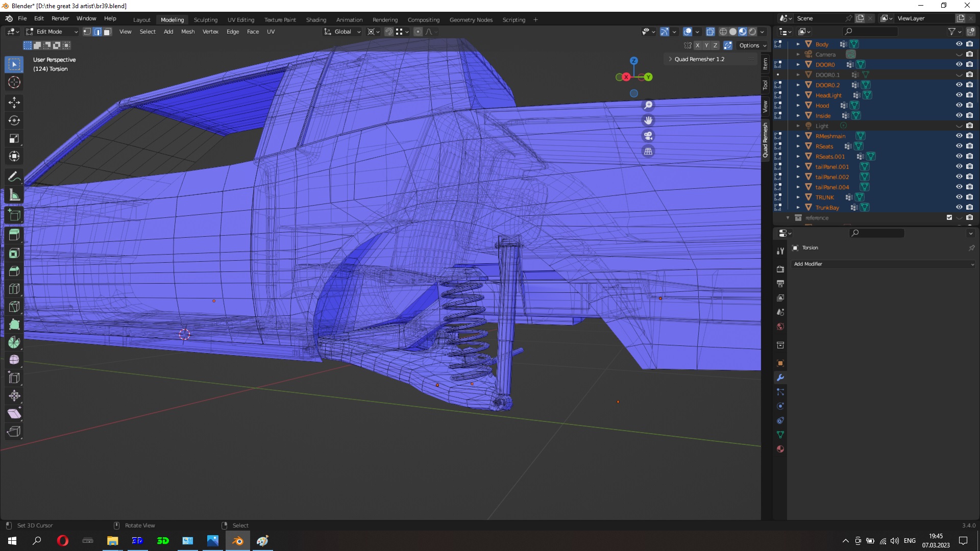Select the Spin tool

click(14, 342)
